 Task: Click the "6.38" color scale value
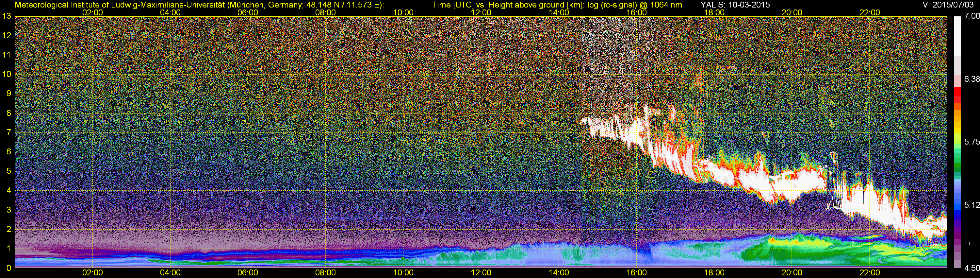(x=972, y=79)
